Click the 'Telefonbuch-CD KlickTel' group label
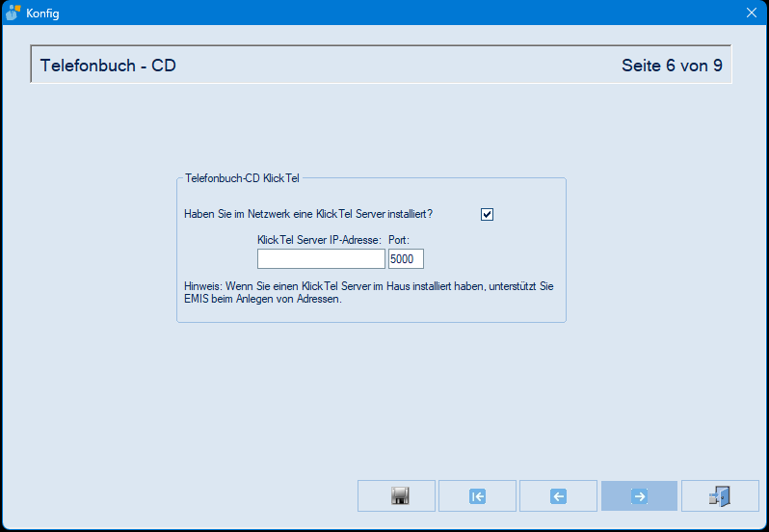 [x=242, y=178]
